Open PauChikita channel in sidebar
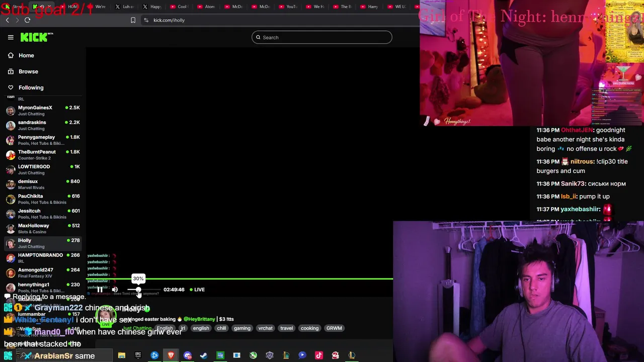 click(x=43, y=199)
